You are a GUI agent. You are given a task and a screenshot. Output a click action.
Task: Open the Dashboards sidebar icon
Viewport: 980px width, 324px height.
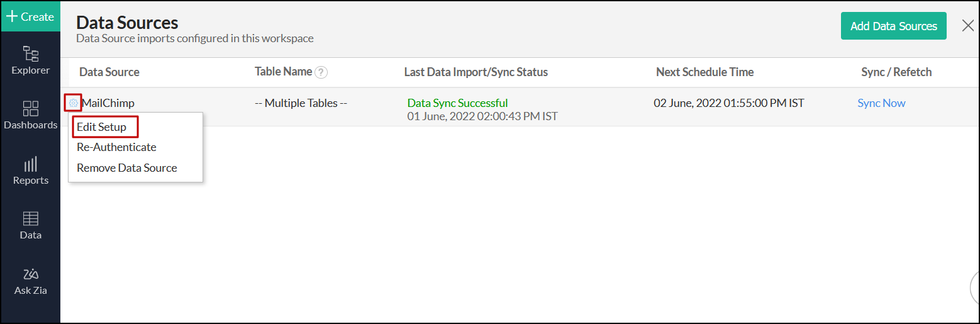pyautogui.click(x=30, y=115)
